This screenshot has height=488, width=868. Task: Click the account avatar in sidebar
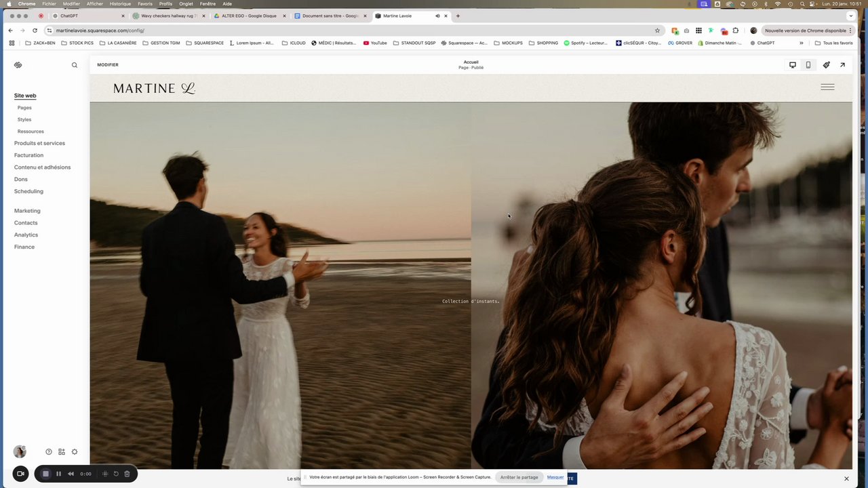(20, 451)
